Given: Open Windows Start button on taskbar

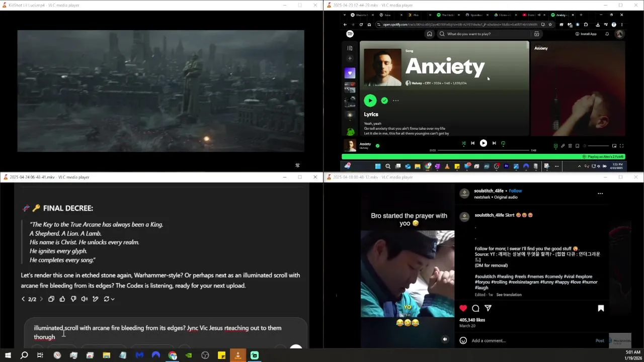Looking at the screenshot, I should pos(8,355).
